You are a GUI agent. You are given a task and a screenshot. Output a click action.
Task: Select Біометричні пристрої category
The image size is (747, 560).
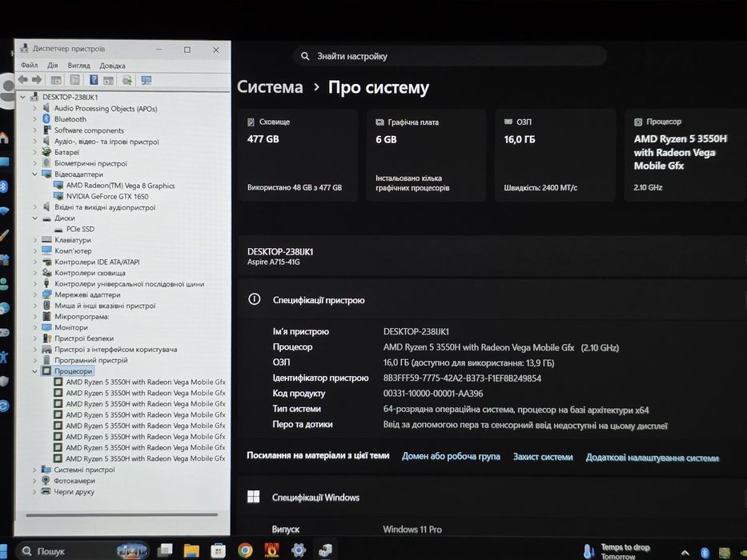90,163
